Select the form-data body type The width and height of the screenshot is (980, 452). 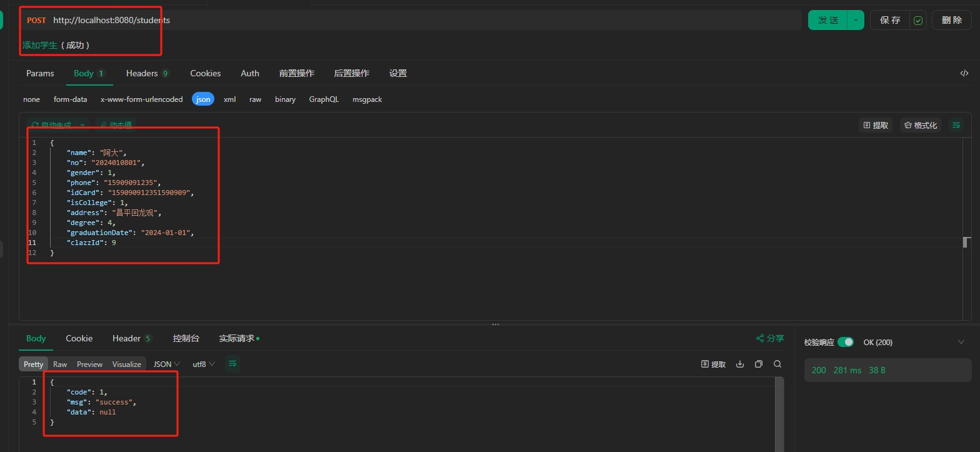(70, 99)
